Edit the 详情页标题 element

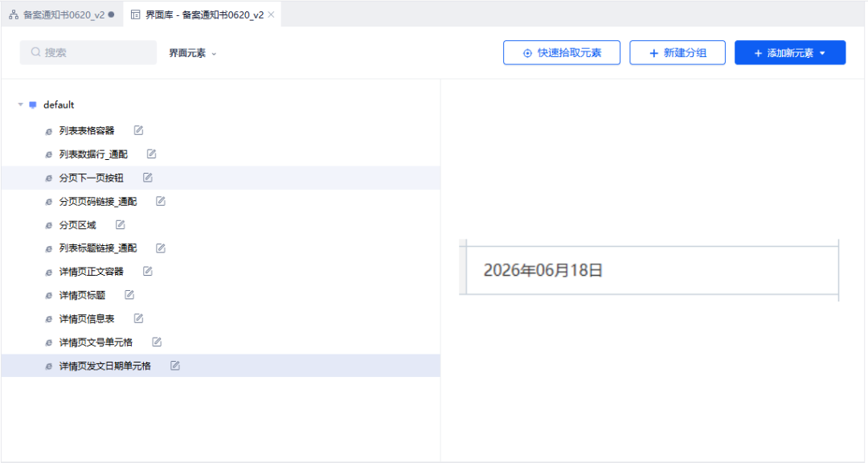(x=129, y=295)
